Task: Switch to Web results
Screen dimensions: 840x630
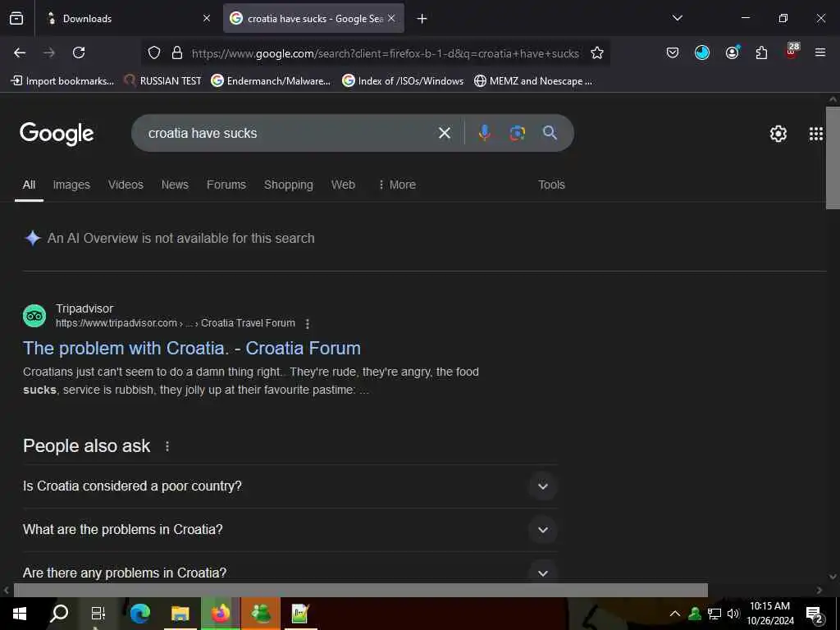Action: [343, 185]
